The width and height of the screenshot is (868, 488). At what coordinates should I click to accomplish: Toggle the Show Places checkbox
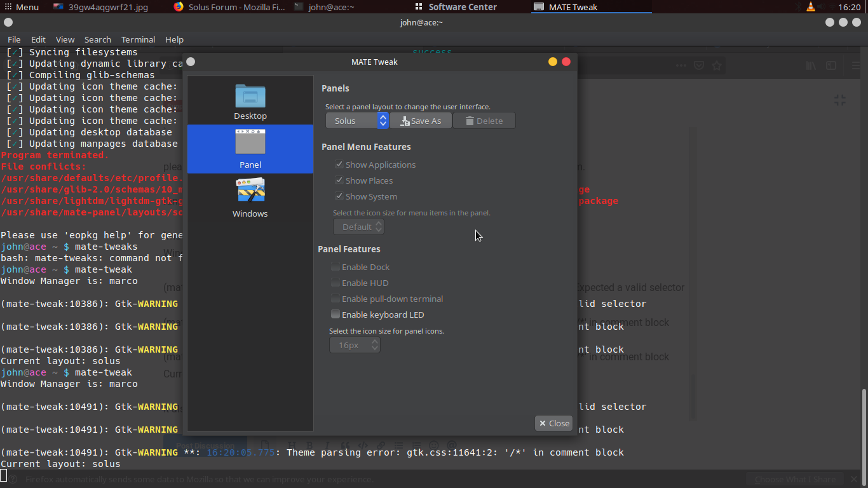(339, 180)
